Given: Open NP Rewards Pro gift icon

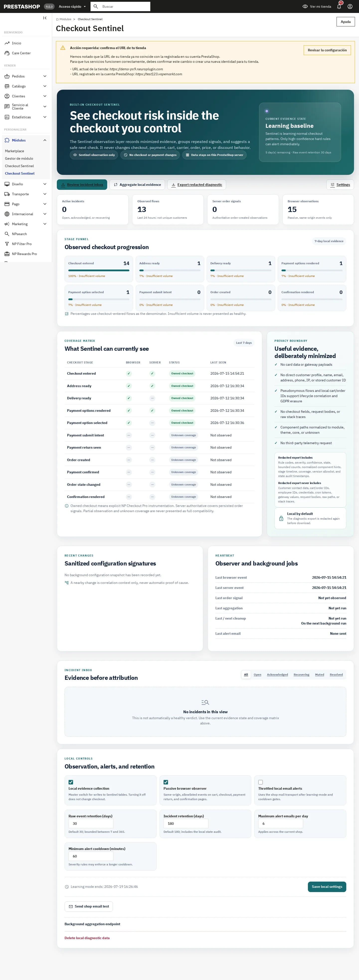Looking at the screenshot, I should pos(7,254).
